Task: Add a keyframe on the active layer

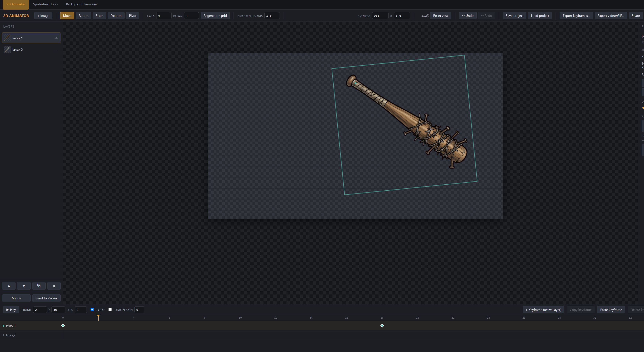Action: tap(543, 309)
